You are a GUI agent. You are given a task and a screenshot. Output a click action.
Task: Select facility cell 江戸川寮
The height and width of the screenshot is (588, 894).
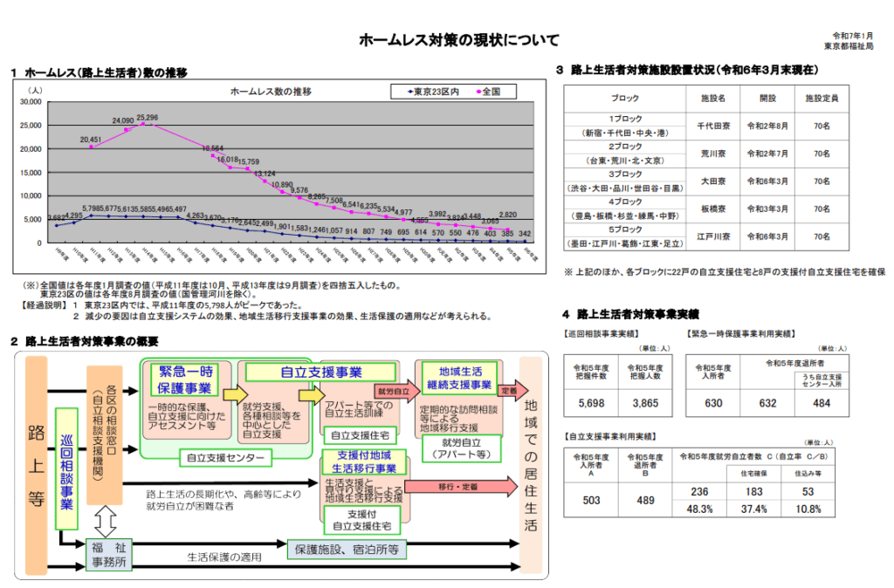pos(713,236)
